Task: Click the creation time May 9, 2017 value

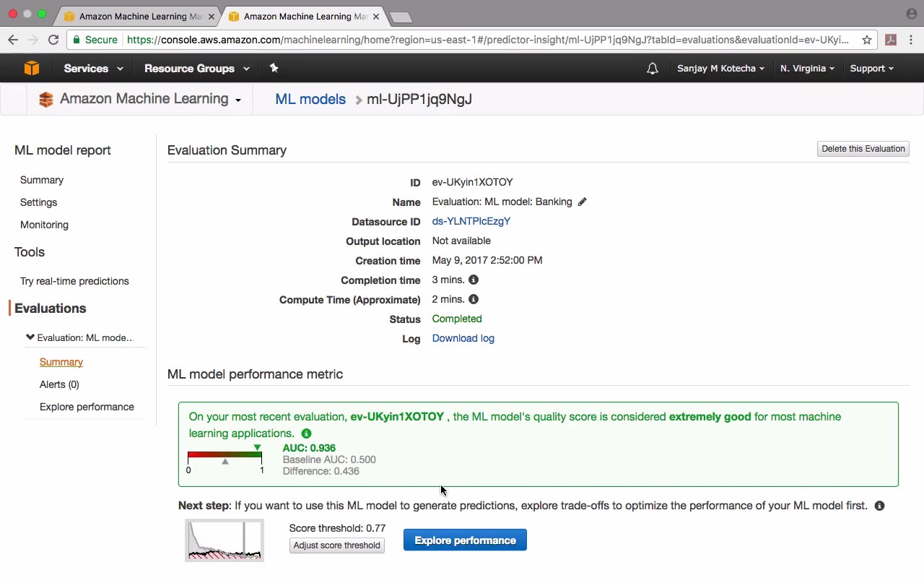Action: tap(487, 260)
